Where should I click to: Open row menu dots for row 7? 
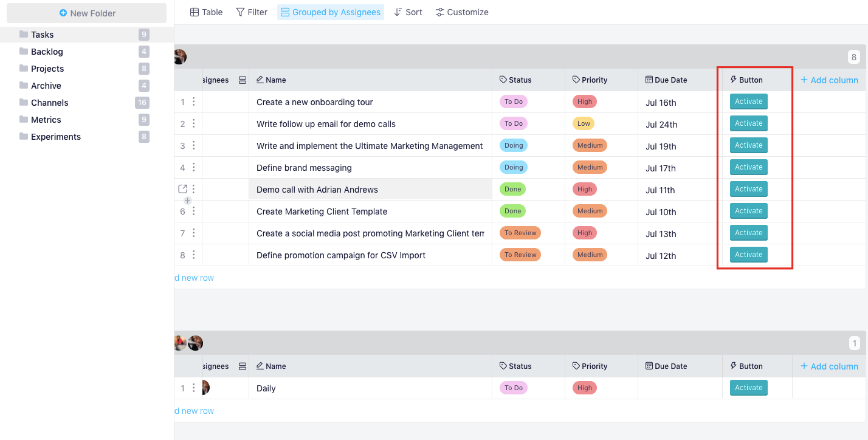coord(194,233)
